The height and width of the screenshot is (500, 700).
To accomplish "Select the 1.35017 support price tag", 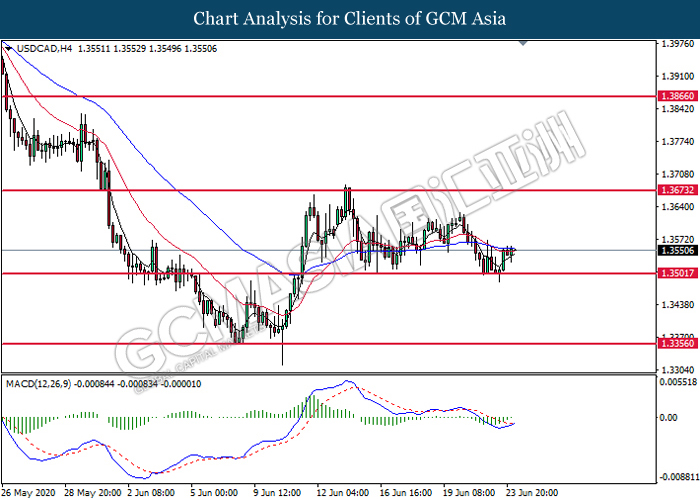I will (x=677, y=273).
